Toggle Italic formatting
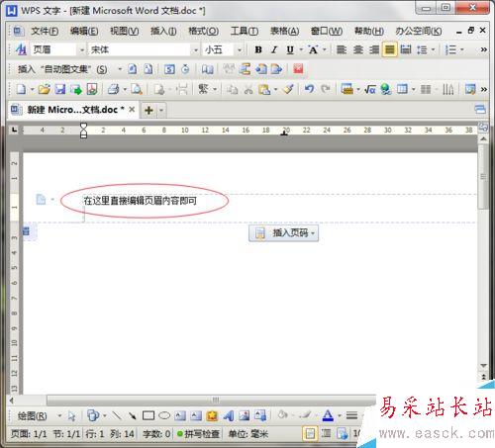 [274, 49]
